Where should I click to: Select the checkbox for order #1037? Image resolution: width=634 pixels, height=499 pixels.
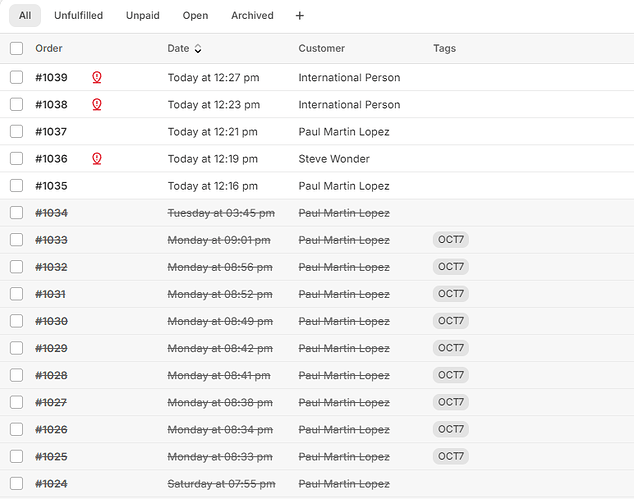[x=16, y=131]
